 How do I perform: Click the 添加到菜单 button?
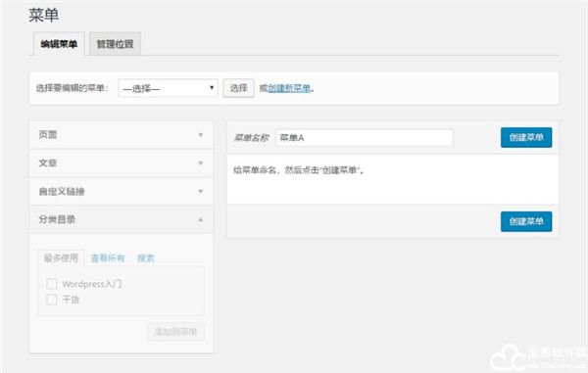pos(175,332)
